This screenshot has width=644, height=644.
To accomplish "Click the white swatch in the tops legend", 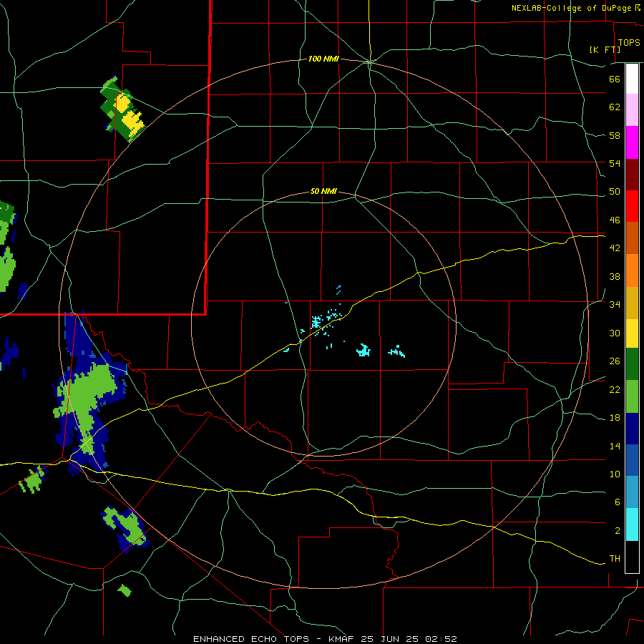I will 632,79.
